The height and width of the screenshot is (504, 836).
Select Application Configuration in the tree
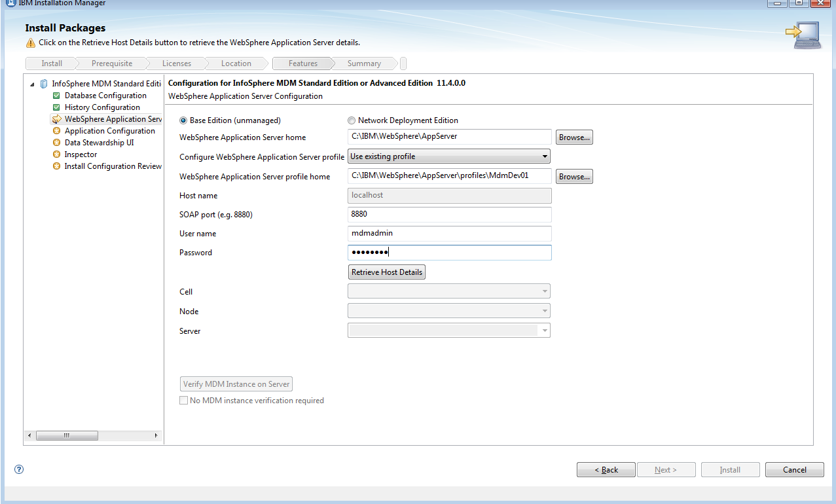pyautogui.click(x=110, y=131)
